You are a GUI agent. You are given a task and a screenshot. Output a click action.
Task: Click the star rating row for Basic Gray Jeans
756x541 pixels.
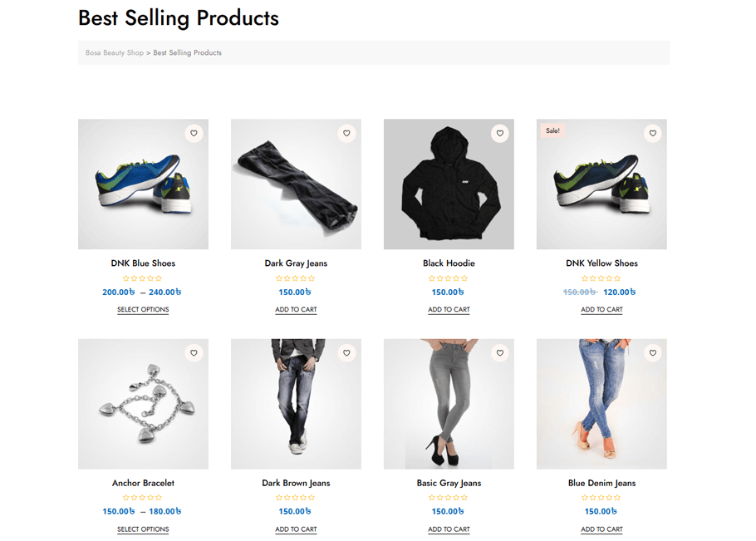point(449,497)
